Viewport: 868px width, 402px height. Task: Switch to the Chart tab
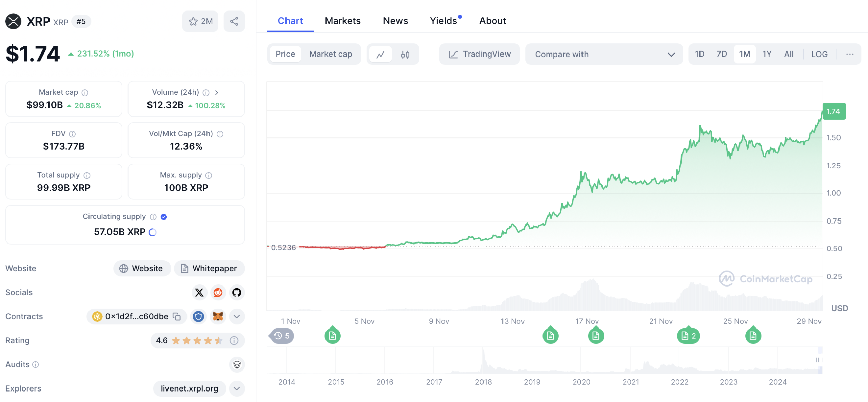(x=290, y=21)
